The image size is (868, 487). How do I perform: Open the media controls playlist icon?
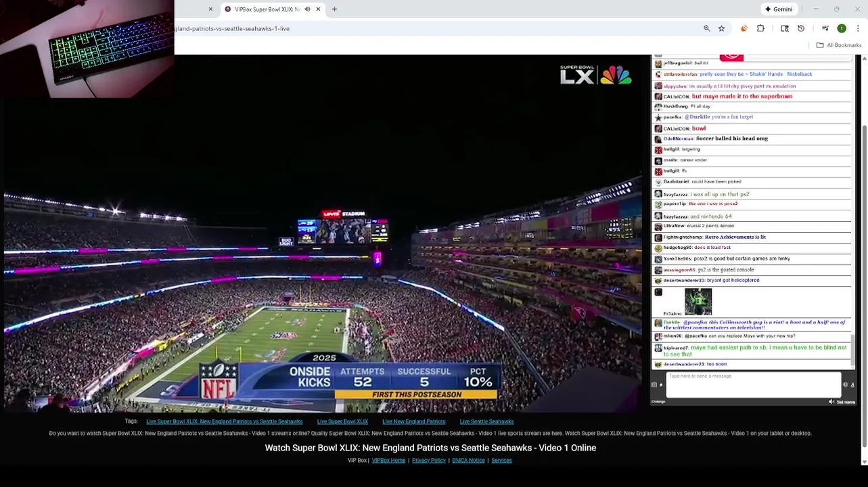825,28
